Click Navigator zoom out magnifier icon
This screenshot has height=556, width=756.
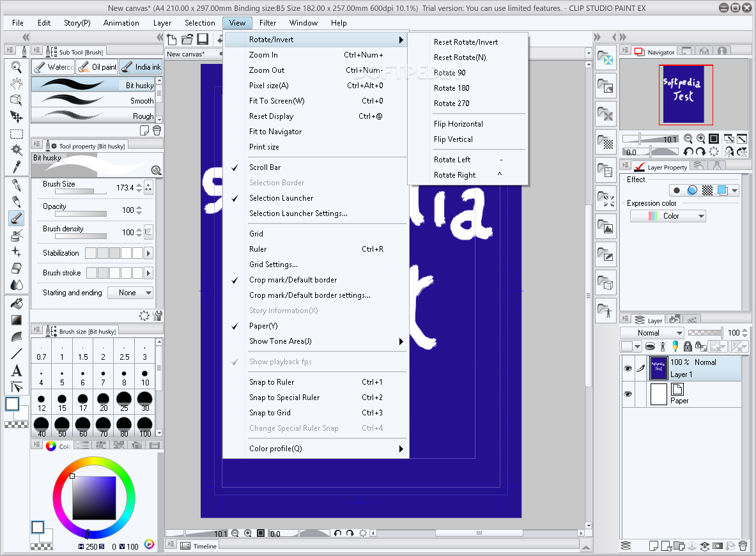point(688,139)
